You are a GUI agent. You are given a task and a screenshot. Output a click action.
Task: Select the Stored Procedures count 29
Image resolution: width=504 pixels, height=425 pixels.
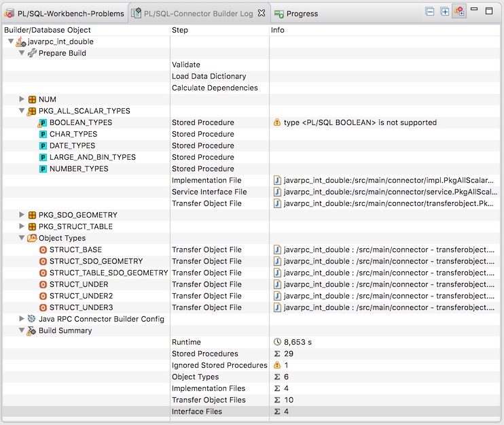tap(288, 354)
